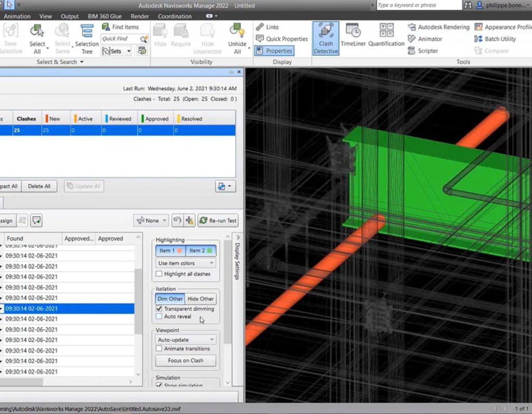Screen dimensions: 532x414
Task: Collapse Display Settings side panel
Action: [x=238, y=237]
